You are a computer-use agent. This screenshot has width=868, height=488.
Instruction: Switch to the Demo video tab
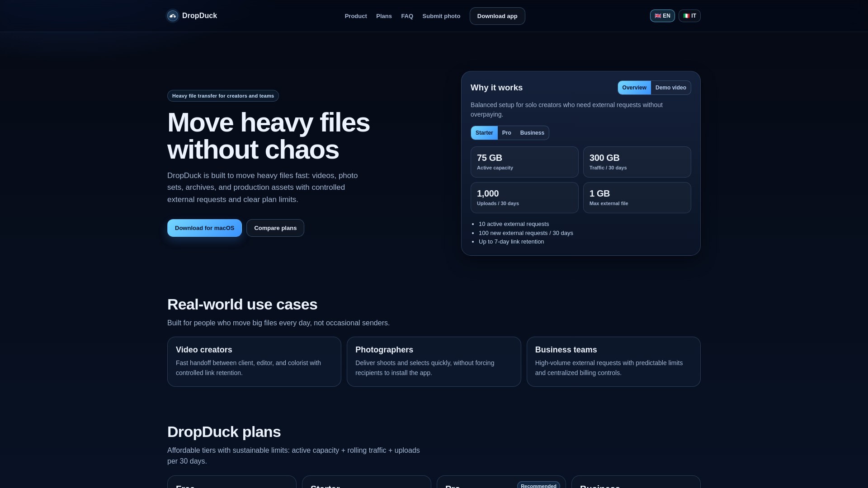671,88
